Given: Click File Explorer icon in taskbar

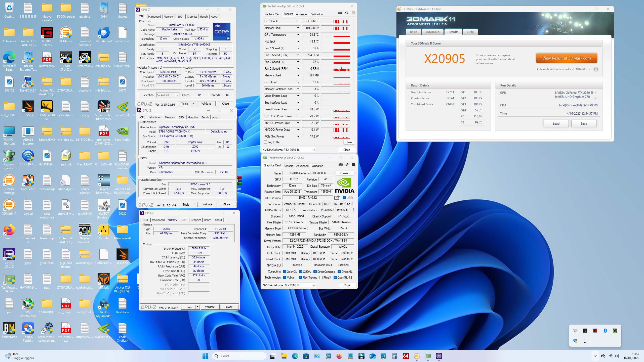Looking at the screenshot, I should pyautogui.click(x=284, y=356).
